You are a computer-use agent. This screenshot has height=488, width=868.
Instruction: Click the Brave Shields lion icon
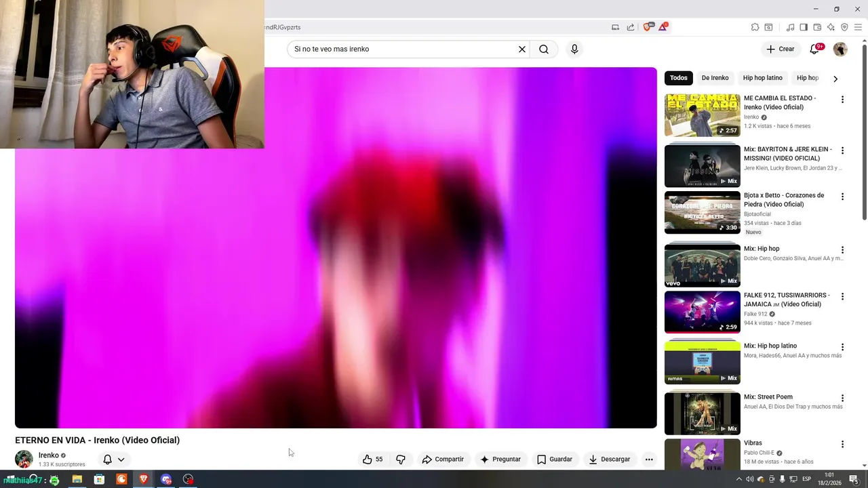coord(647,27)
